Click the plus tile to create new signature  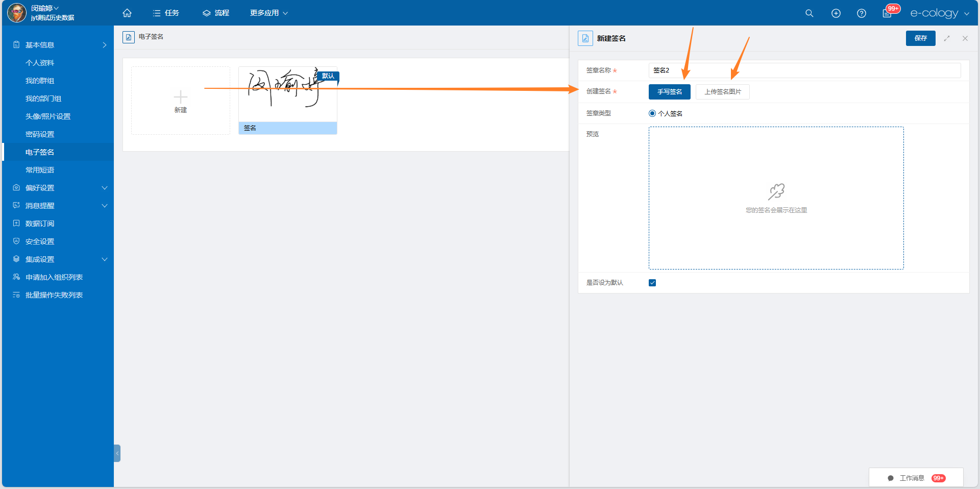point(181,101)
